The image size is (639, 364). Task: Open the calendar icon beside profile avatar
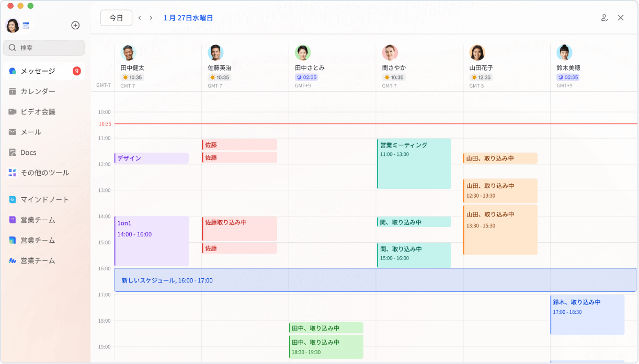[26, 25]
